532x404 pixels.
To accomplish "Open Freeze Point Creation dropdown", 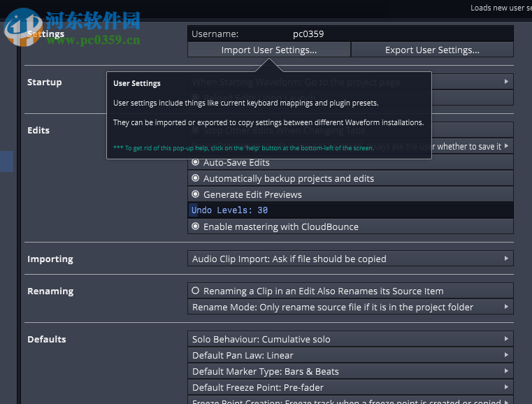I will tap(350, 400).
